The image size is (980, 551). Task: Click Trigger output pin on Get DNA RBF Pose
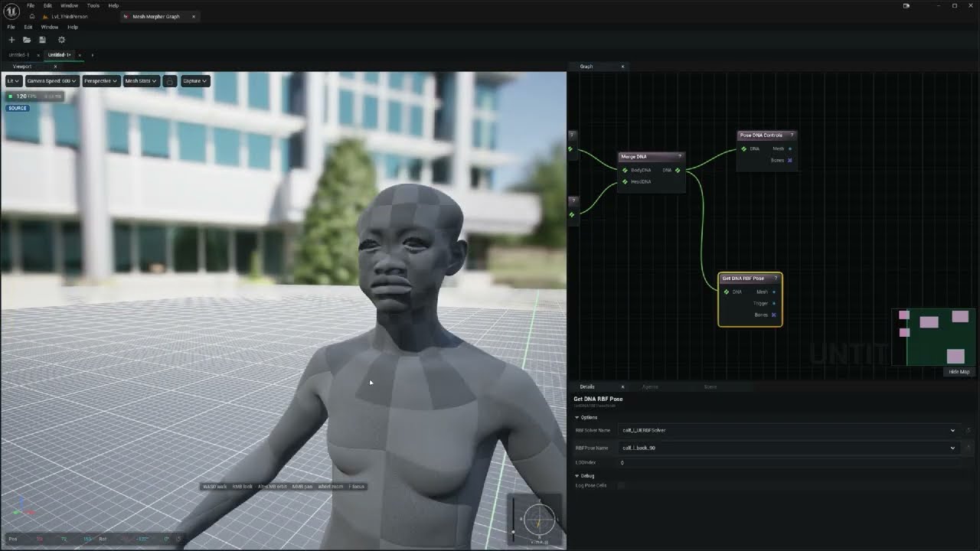pos(774,303)
